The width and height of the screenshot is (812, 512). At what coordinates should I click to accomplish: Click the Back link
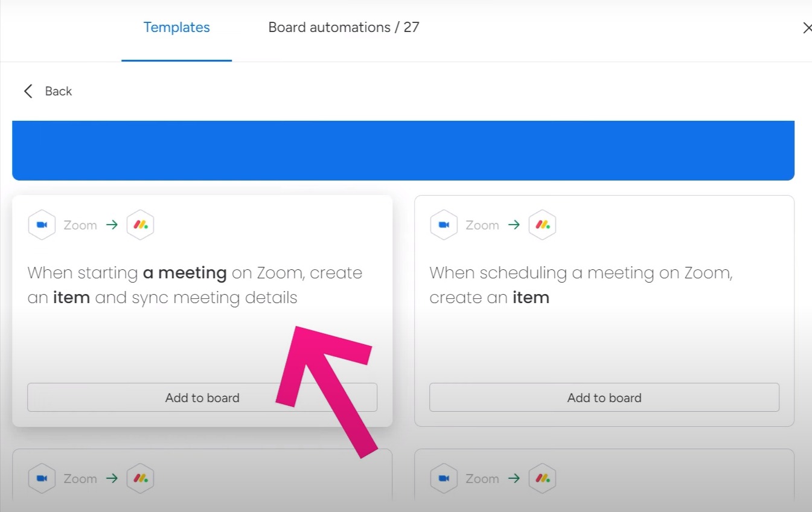pos(58,91)
